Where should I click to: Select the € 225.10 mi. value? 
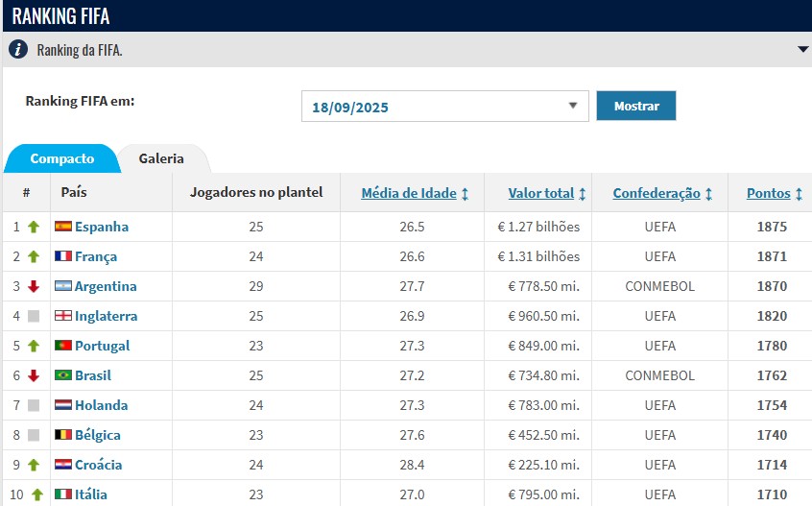(544, 465)
